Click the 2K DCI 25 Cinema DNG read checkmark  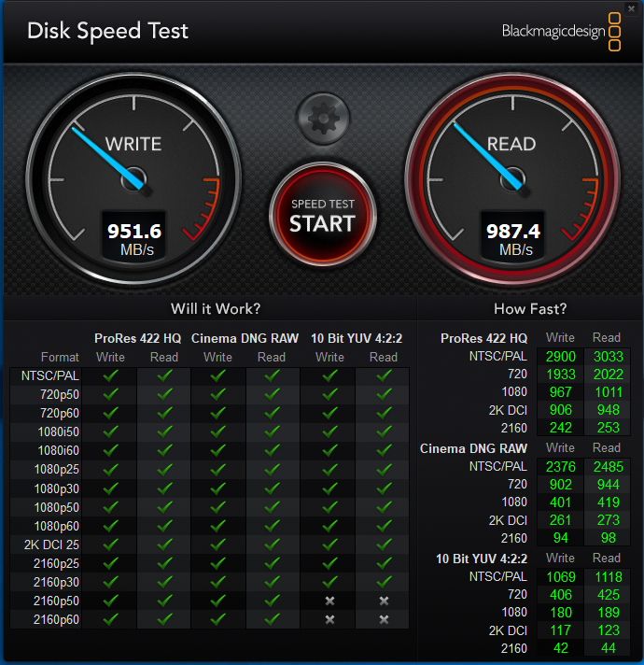pos(272,545)
